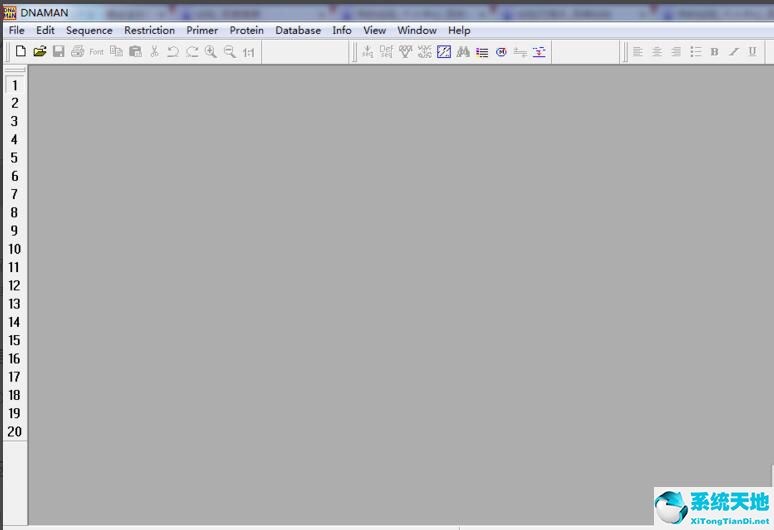Toggle Underline formatting button
774x530 pixels.
pyautogui.click(x=752, y=51)
